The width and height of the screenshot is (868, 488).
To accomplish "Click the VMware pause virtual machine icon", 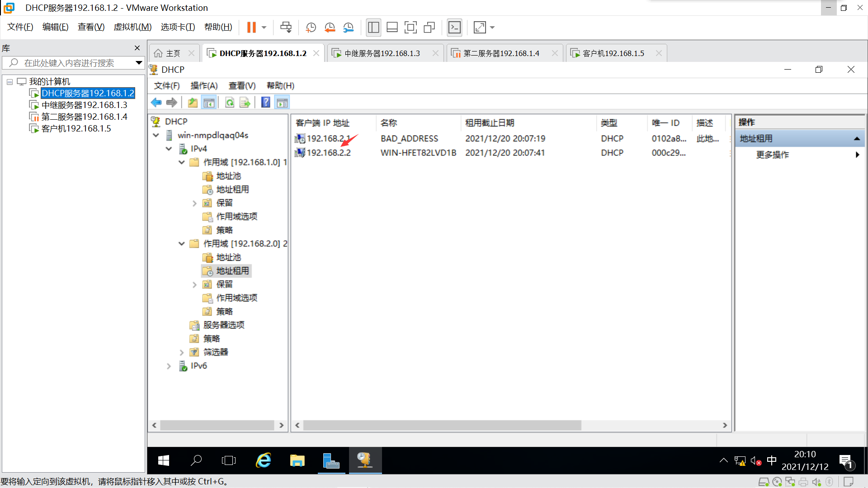I will [251, 28].
